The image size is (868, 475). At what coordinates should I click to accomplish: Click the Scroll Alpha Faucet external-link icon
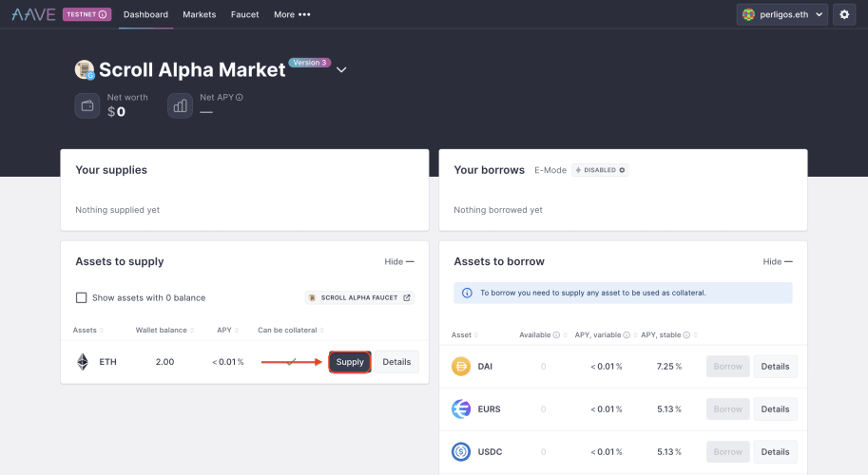click(x=407, y=297)
